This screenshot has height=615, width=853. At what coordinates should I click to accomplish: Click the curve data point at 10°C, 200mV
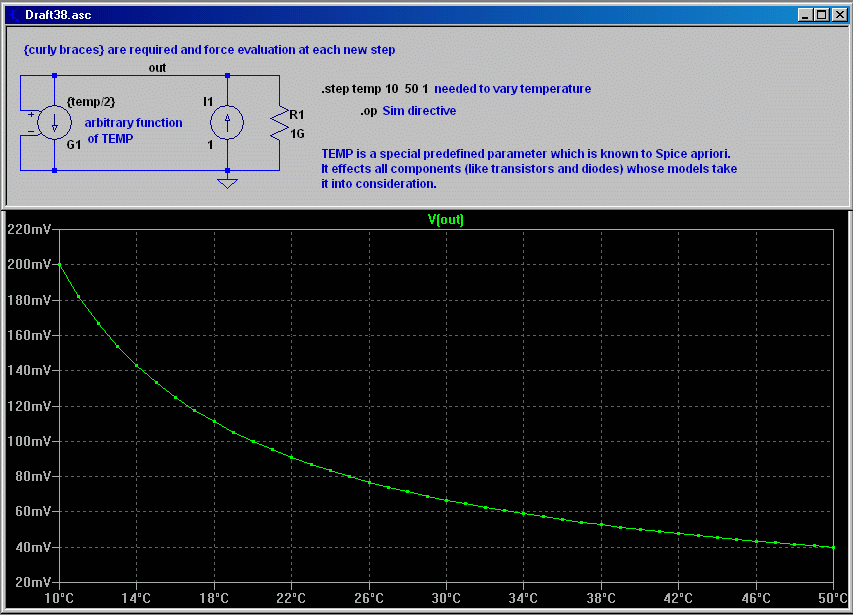click(x=59, y=265)
